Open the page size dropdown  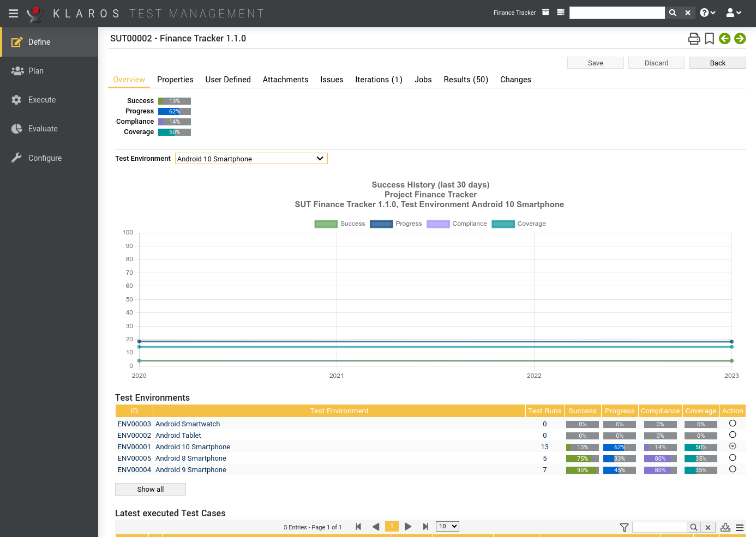click(x=447, y=526)
